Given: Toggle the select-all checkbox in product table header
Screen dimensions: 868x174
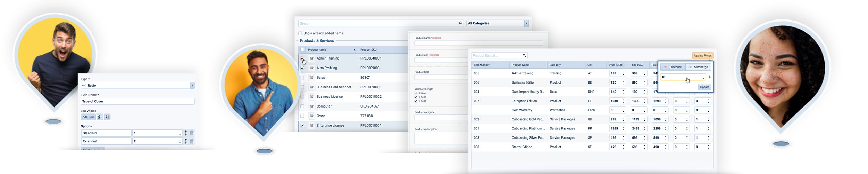Looking at the screenshot, I should tap(302, 50).
